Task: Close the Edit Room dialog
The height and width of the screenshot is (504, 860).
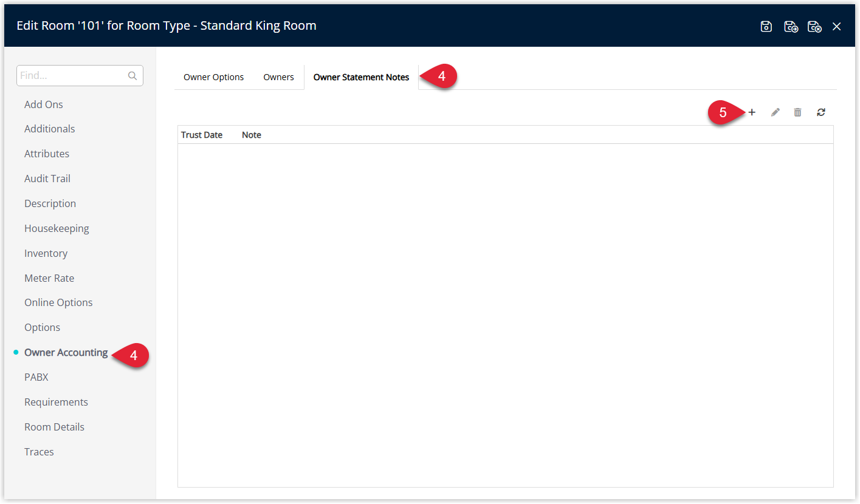Action: [837, 26]
